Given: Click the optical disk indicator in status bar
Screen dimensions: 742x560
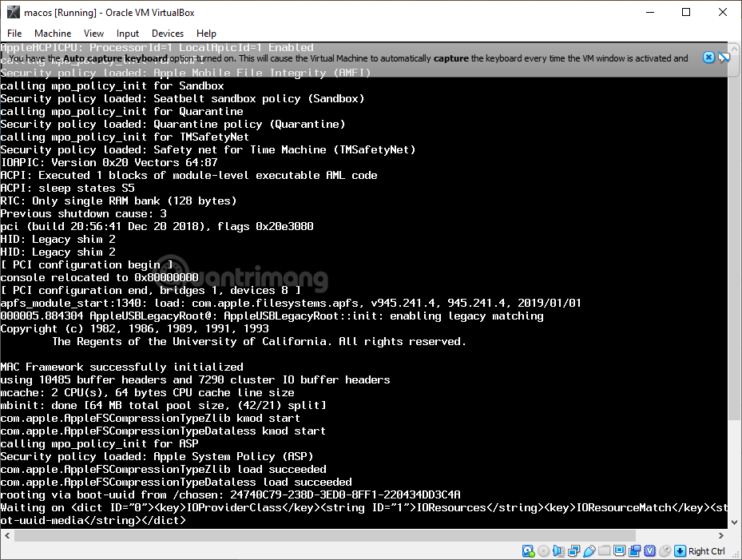Looking at the screenshot, I should coord(543,551).
